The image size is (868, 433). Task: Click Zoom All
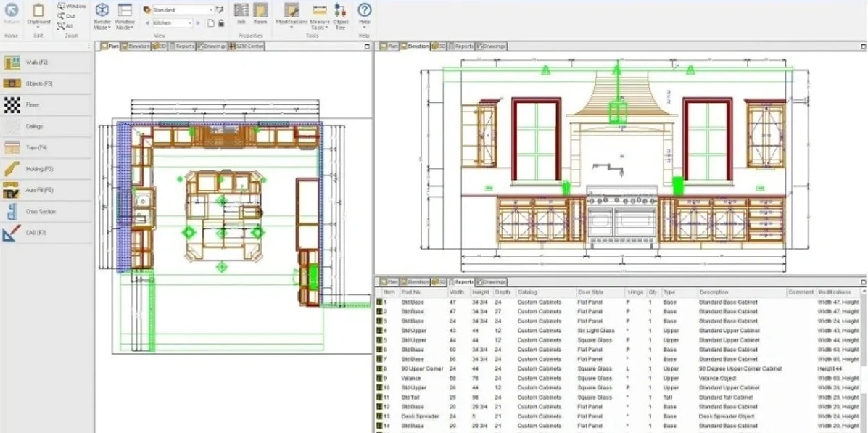[66, 26]
